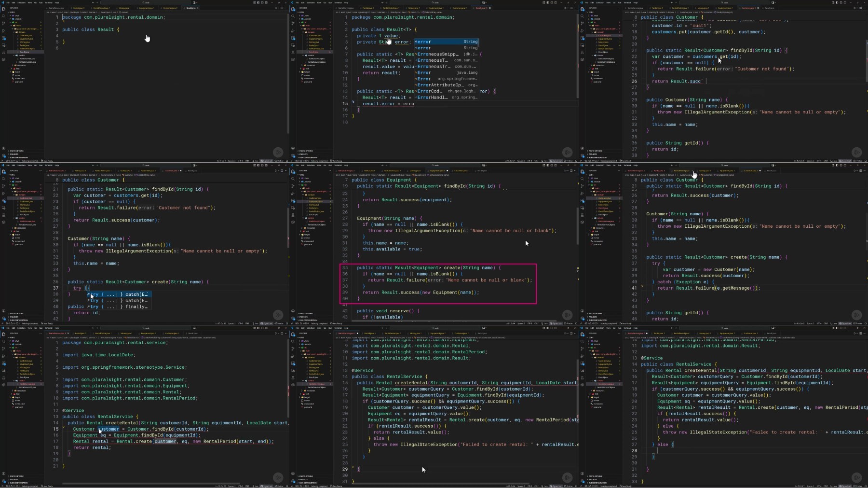Open Terminal menu in the empty Result class frame
The image size is (868, 488).
49,2
